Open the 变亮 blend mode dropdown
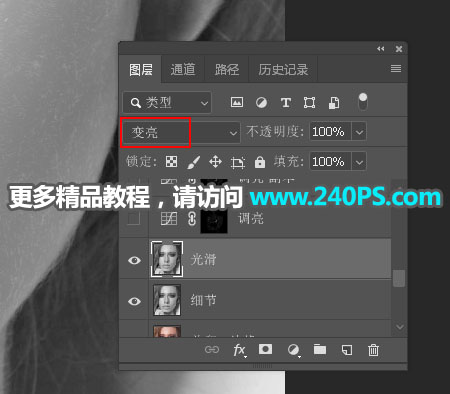The height and width of the screenshot is (394, 450). point(181,132)
